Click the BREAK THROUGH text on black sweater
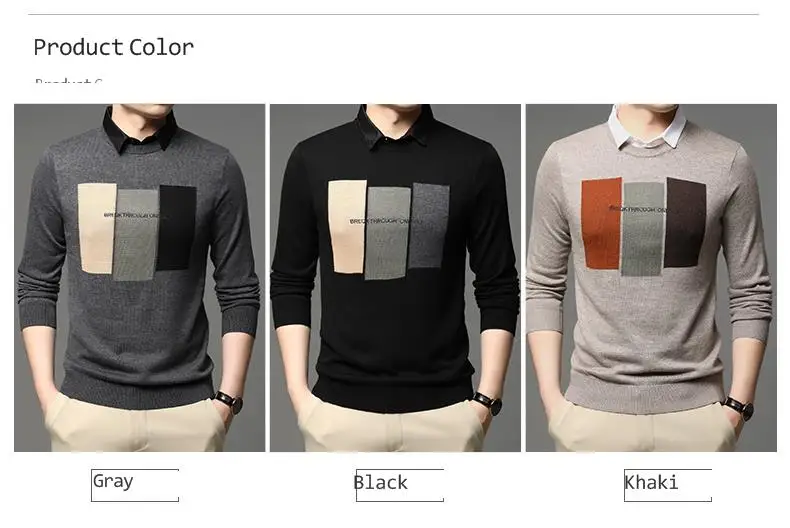Image resolution: width=790 pixels, height=528 pixels. (385, 221)
